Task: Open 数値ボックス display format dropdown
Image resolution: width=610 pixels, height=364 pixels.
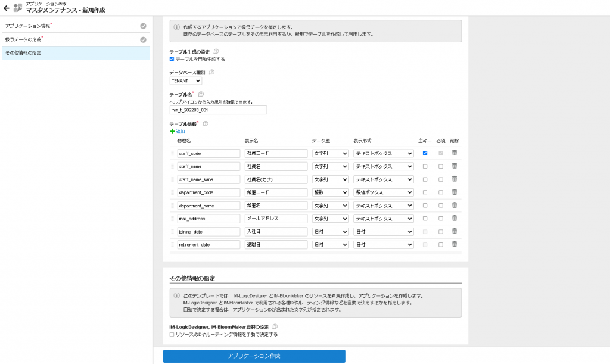Action: 383,192
